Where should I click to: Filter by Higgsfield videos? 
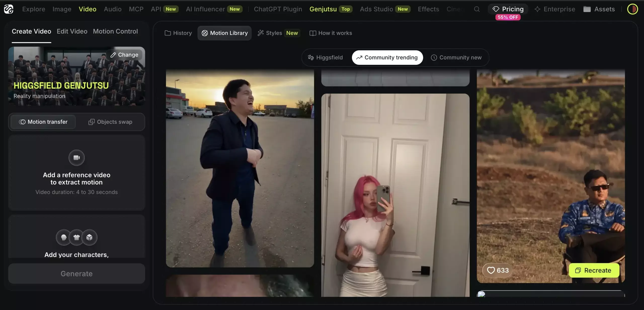(326, 57)
